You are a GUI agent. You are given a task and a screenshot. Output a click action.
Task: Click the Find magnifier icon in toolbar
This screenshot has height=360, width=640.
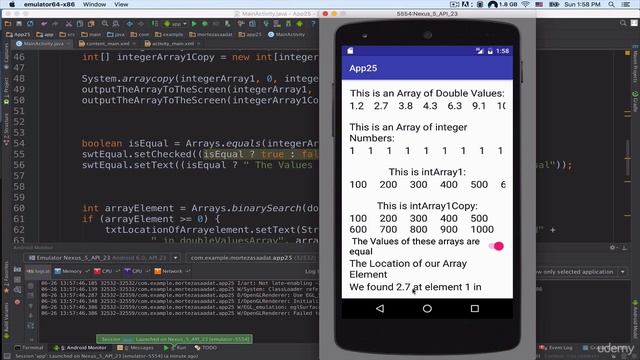[x=105, y=24]
